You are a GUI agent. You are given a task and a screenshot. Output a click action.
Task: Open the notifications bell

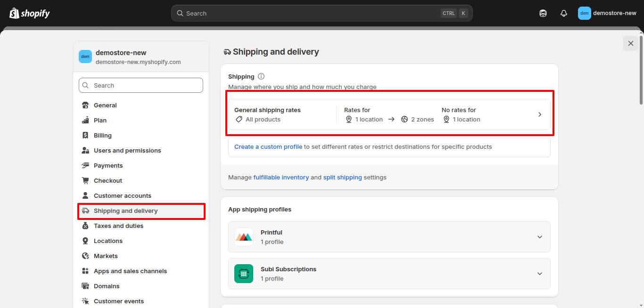click(563, 13)
